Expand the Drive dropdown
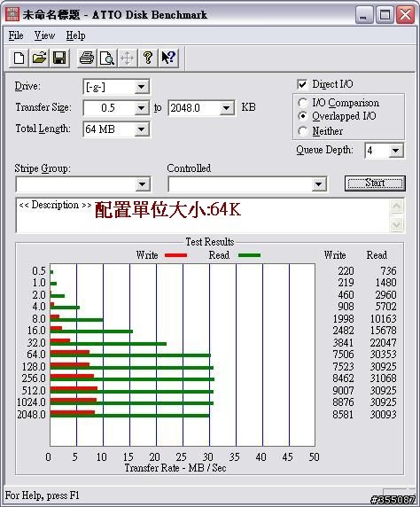420x507 pixels. coord(141,87)
